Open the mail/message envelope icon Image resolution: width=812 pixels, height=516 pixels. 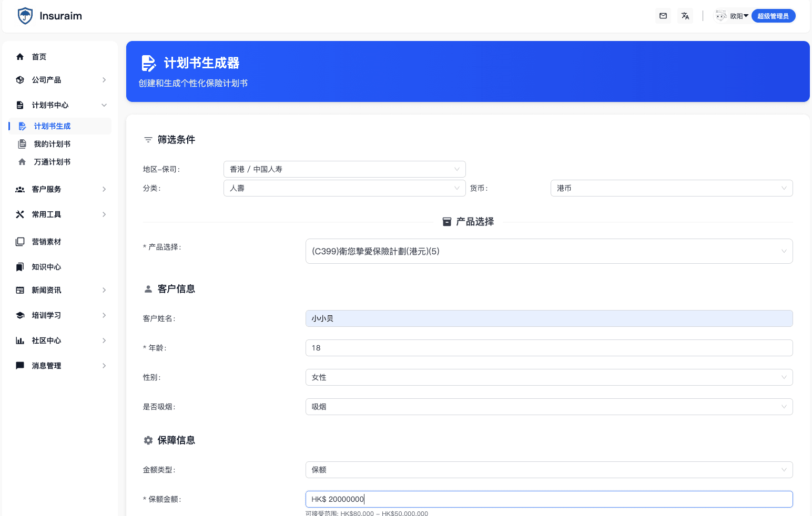point(663,16)
